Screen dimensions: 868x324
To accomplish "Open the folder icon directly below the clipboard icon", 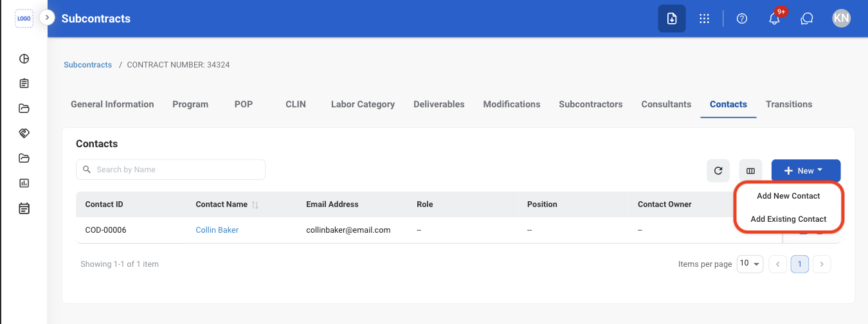I will (24, 108).
